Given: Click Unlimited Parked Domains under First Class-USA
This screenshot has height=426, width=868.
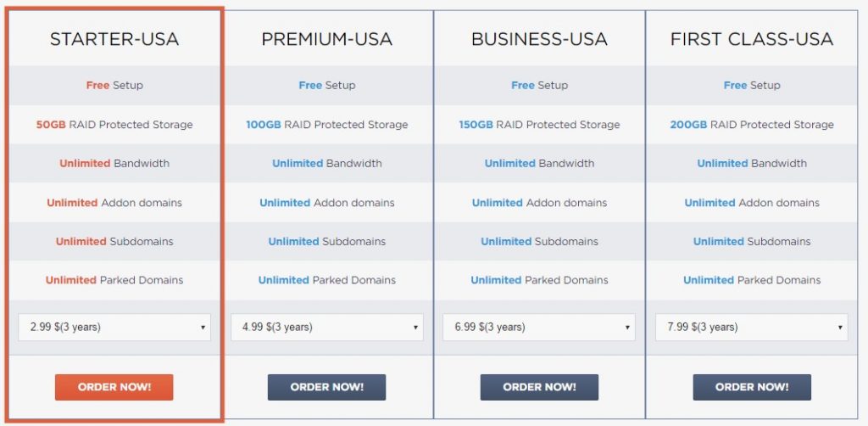Looking at the screenshot, I should pyautogui.click(x=752, y=280).
